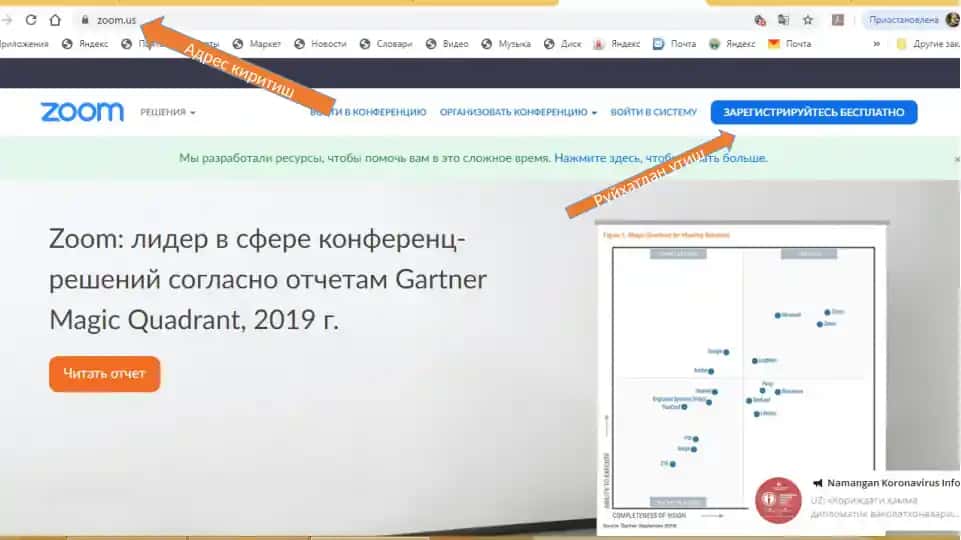Screen dimensions: 961x540
Task: Expand the РЕШЕНИЯ dropdown menu
Action: (x=167, y=112)
